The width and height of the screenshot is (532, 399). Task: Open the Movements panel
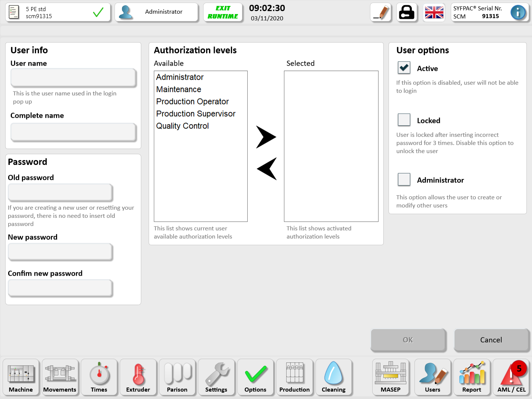(x=60, y=377)
